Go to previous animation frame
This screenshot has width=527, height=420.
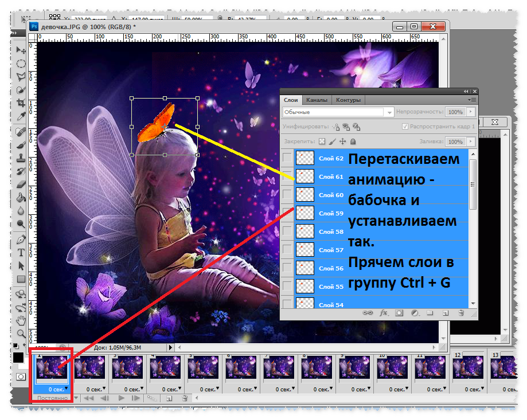click(x=104, y=398)
